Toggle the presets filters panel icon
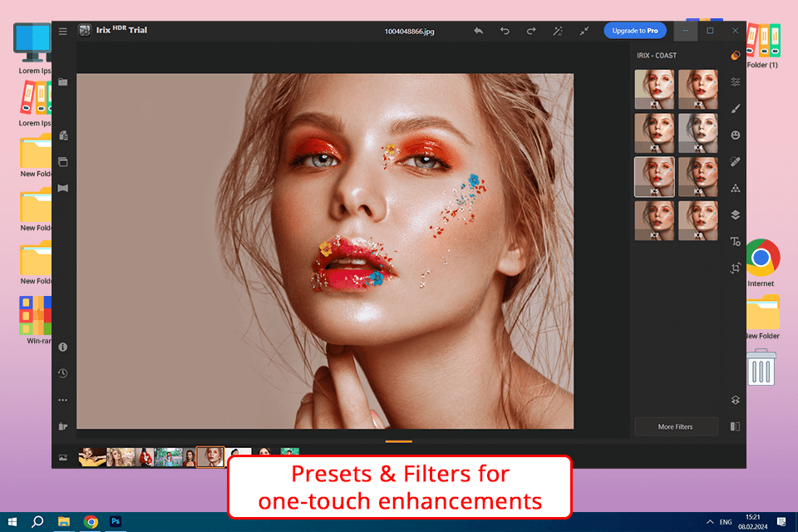The width and height of the screenshot is (798, 532). pyautogui.click(x=735, y=56)
